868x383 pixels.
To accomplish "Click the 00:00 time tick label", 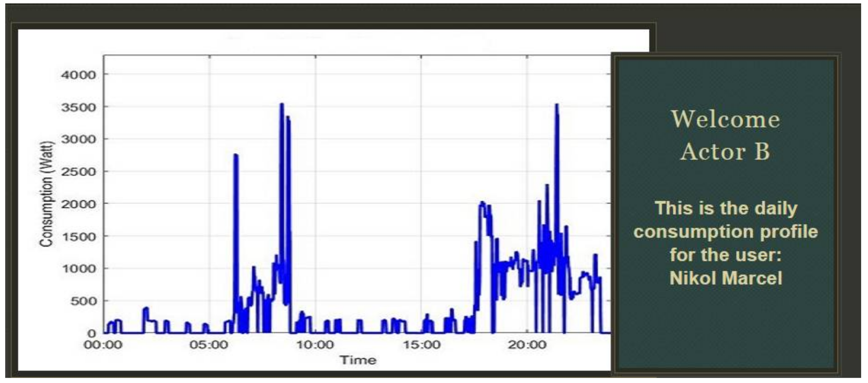I will (x=103, y=345).
